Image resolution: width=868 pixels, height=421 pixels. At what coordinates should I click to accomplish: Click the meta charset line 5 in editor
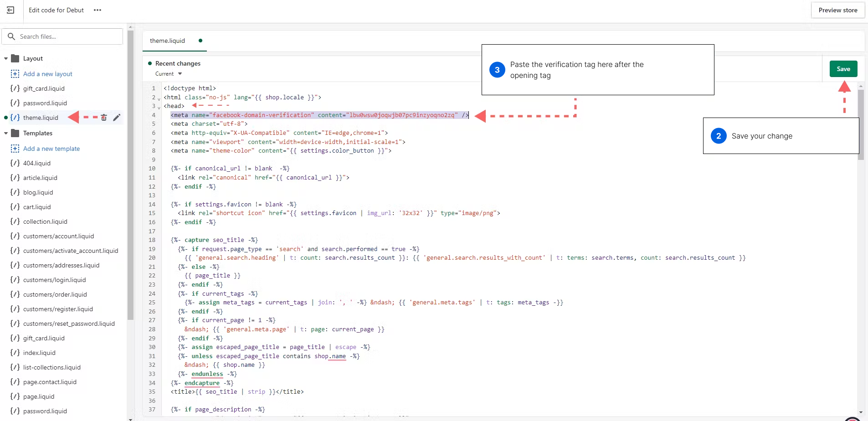tap(209, 124)
